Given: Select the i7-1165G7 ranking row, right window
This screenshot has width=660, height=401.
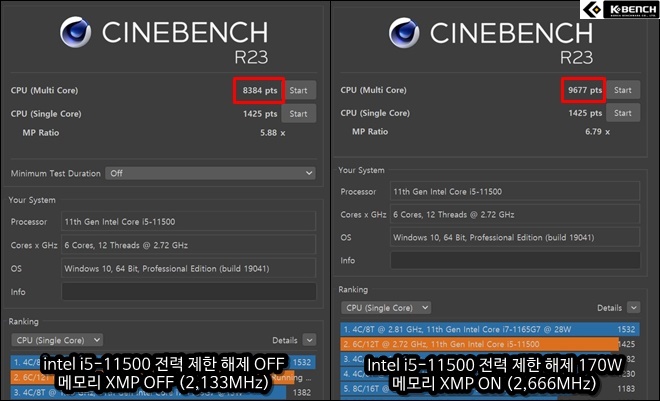Looking at the screenshot, I should (x=490, y=329).
